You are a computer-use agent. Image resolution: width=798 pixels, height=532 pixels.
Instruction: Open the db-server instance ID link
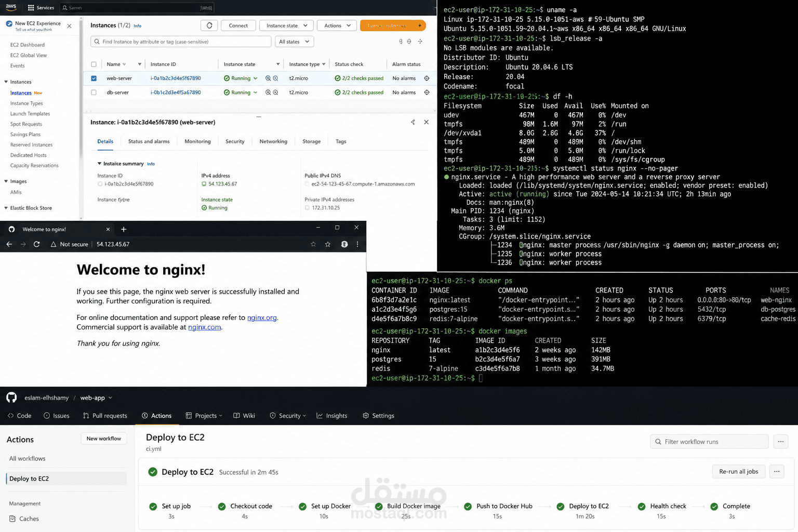[176, 92]
